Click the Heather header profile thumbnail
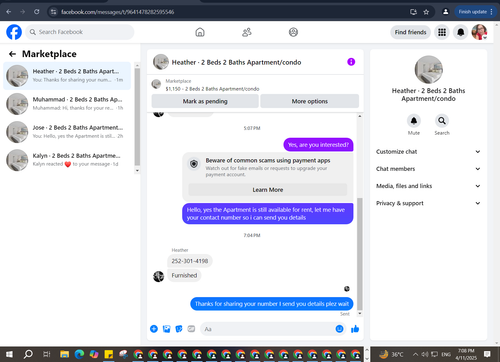Viewport: 500px width, 362px height. (161, 62)
